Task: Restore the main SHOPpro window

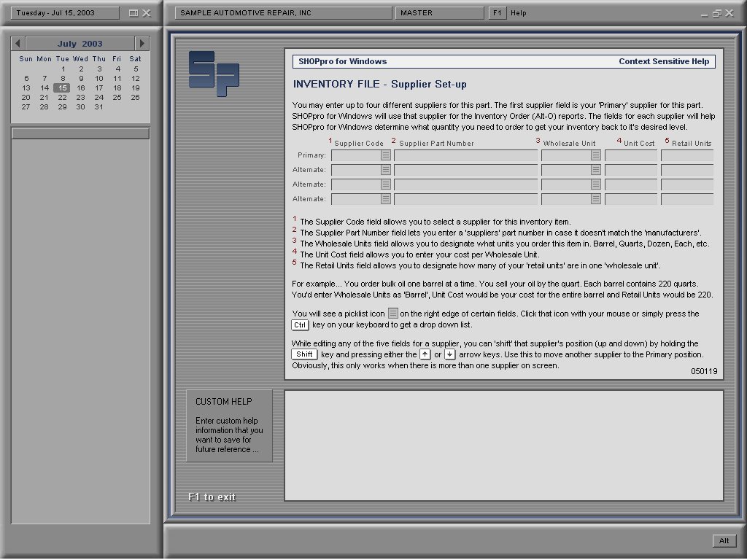Action: pos(716,13)
